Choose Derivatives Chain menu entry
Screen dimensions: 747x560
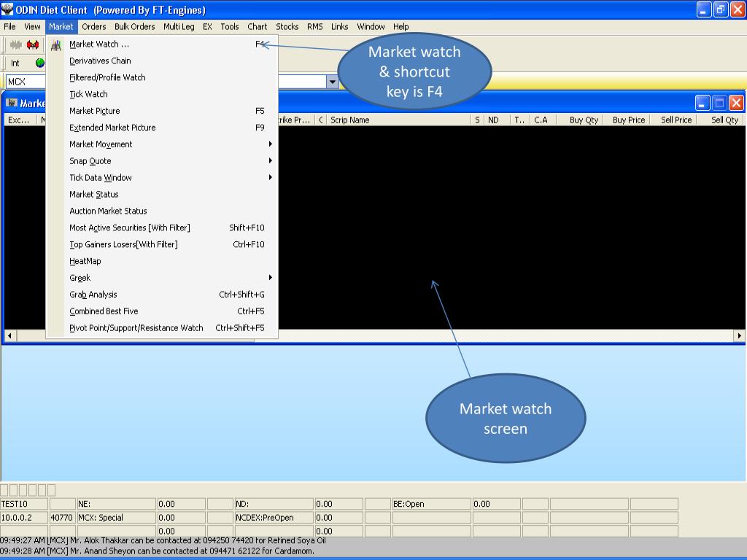pyautogui.click(x=162, y=61)
